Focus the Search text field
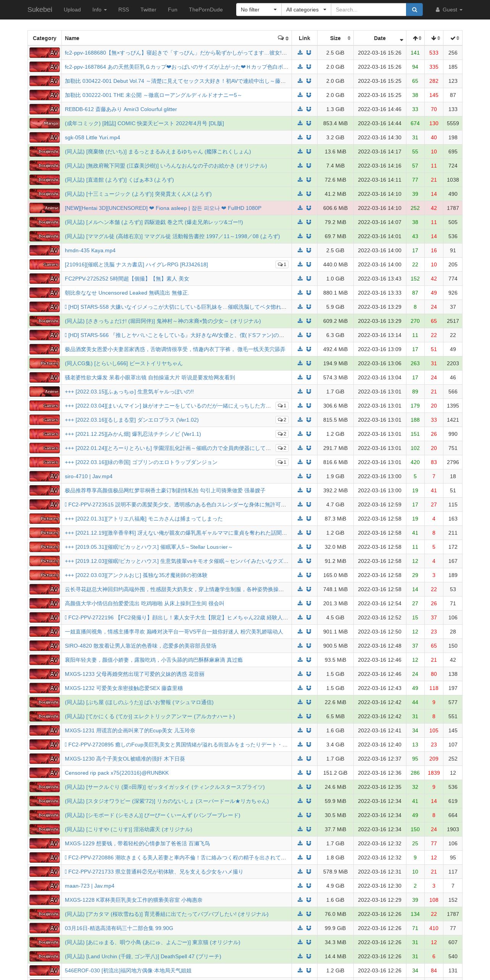This screenshot has height=980, width=490. coord(368,10)
